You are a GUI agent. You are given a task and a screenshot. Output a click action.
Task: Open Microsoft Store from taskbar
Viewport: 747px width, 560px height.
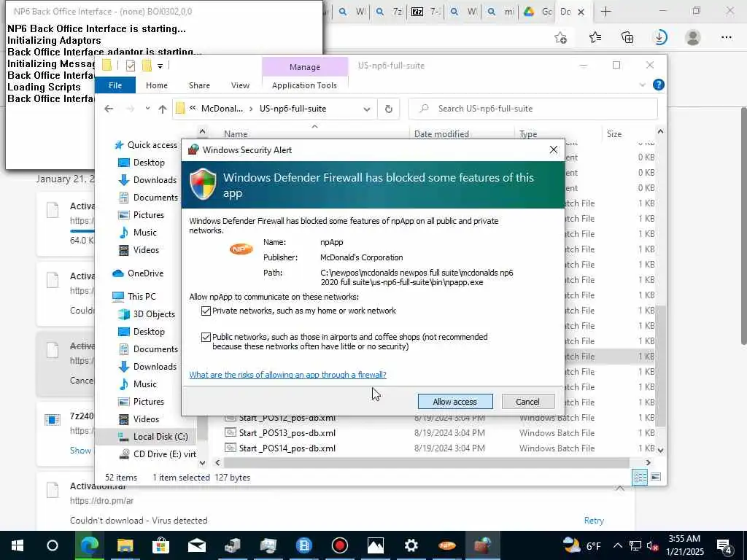tap(160, 545)
